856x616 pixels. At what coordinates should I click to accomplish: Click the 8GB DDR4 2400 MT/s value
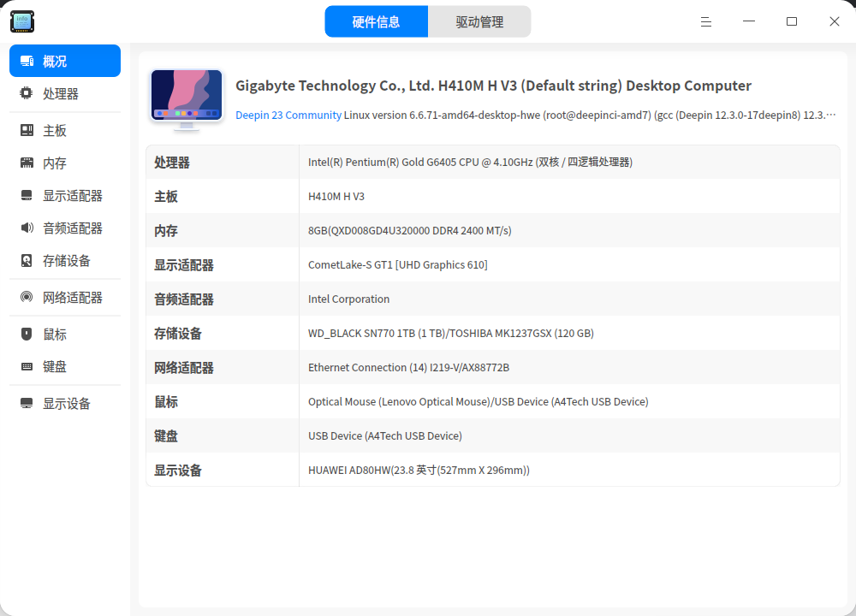(x=409, y=231)
